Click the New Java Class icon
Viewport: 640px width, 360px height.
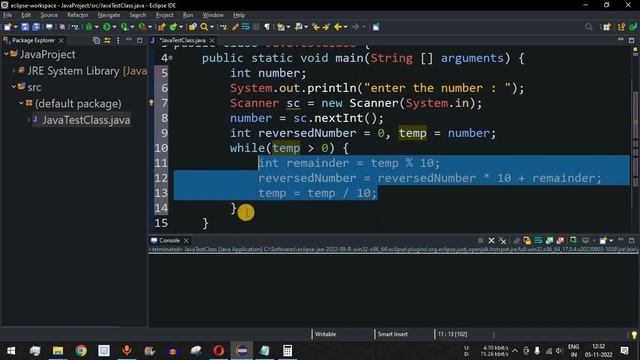[x=173, y=27]
